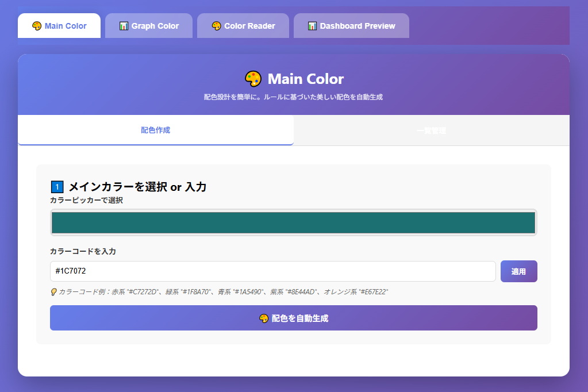Click the large palette icon beside Main Color title
Viewport: 588px width, 392px height.
coord(253,79)
